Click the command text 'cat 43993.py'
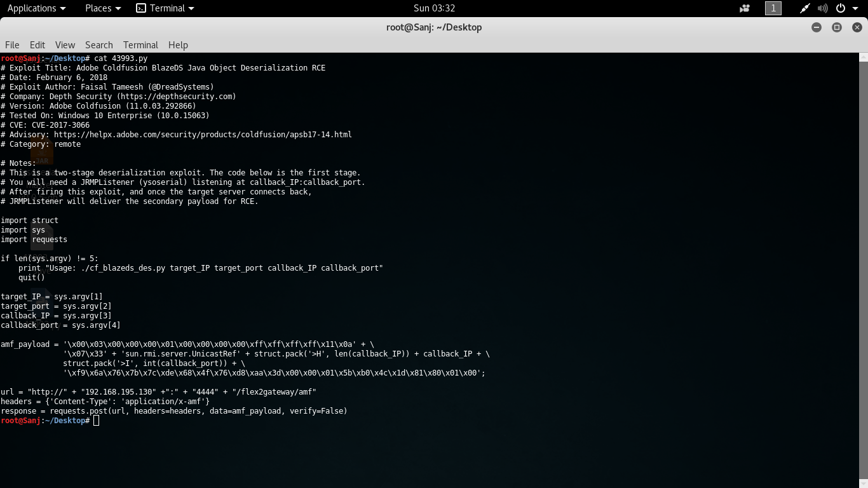The height and width of the screenshot is (488, 868). pos(121,58)
